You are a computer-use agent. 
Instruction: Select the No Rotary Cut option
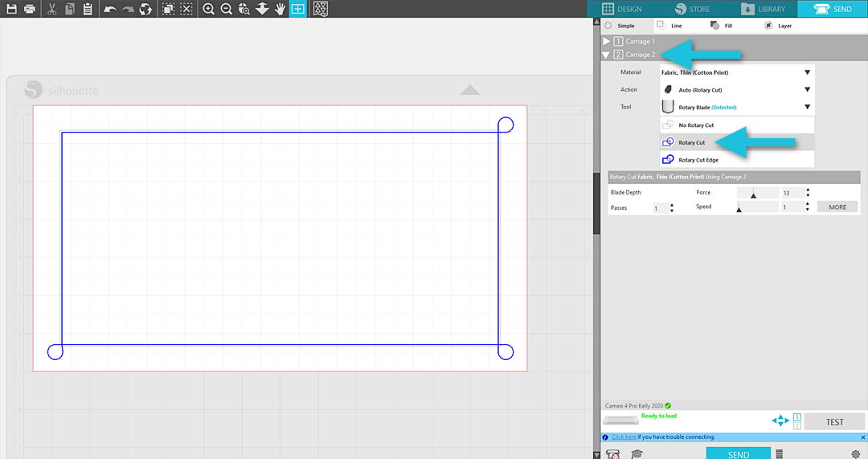point(737,125)
